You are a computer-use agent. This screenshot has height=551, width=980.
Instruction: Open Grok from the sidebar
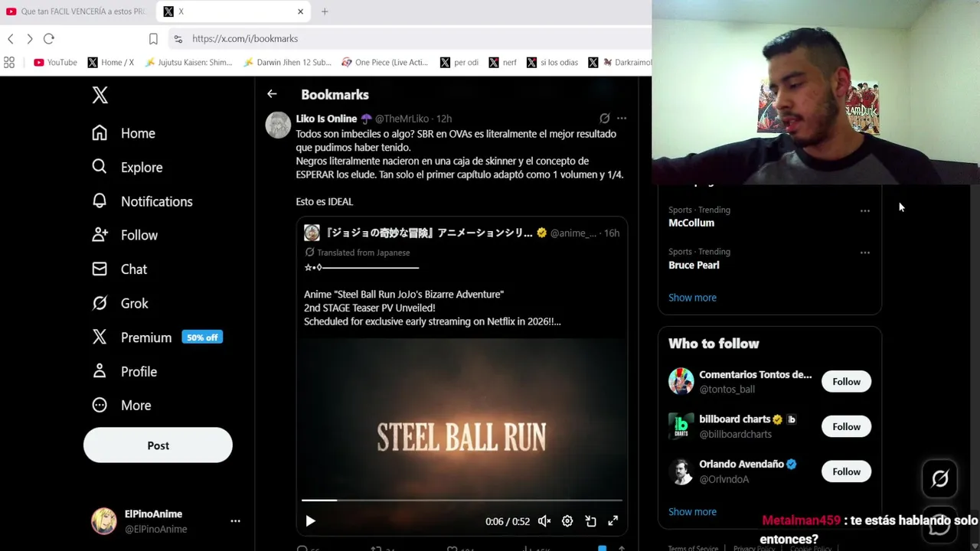120,303
